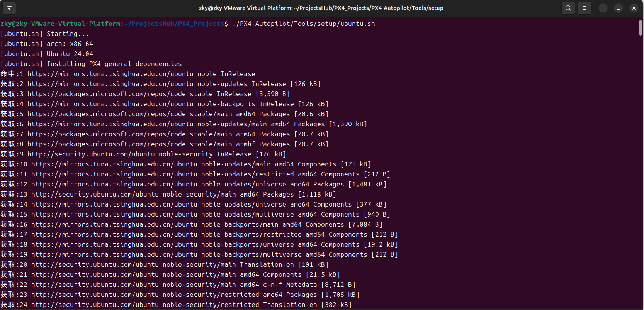Click the user@host prompt zky@zky-VMware-Virtual-Platform
Image resolution: width=644 pixels, height=310 pixels.
click(60, 24)
